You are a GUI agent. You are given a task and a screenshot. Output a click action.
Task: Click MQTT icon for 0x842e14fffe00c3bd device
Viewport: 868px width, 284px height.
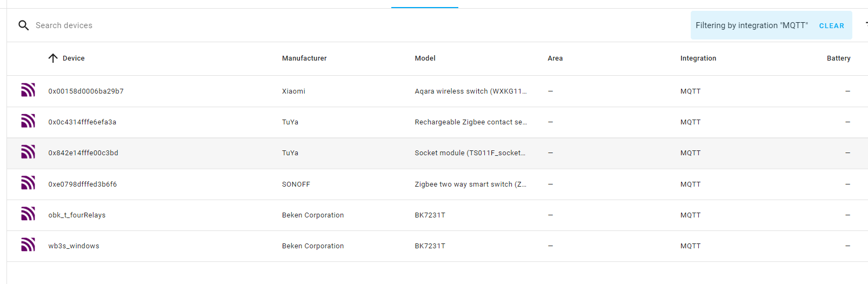click(x=28, y=151)
